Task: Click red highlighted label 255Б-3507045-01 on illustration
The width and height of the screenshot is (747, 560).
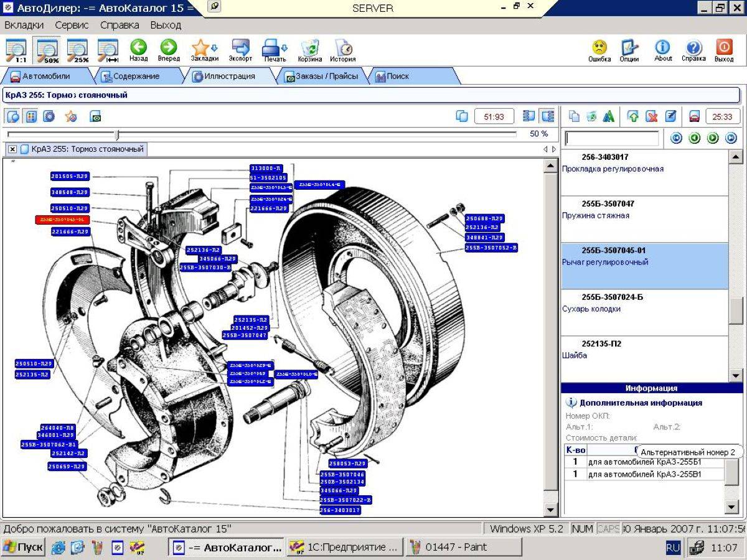Action: pyautogui.click(x=63, y=220)
